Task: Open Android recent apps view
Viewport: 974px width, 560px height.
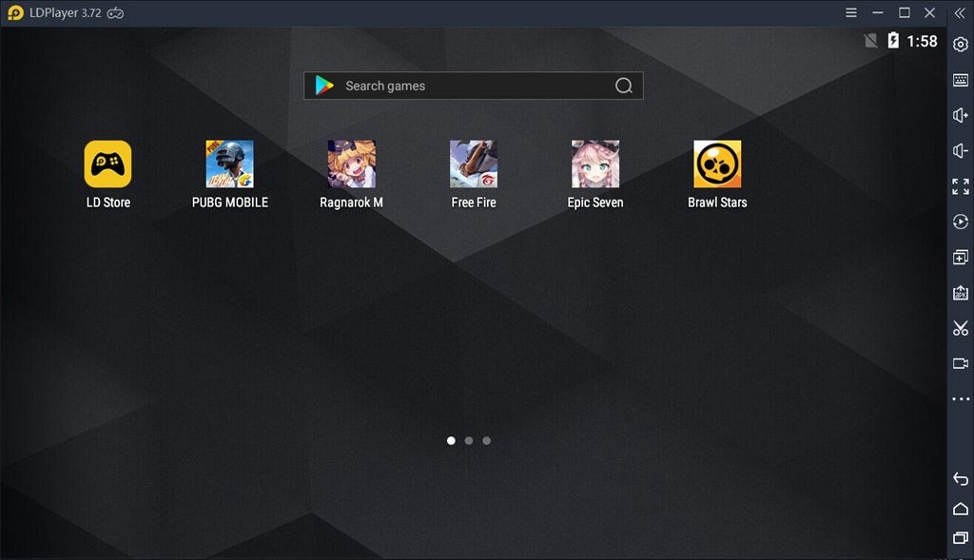Action: click(960, 538)
